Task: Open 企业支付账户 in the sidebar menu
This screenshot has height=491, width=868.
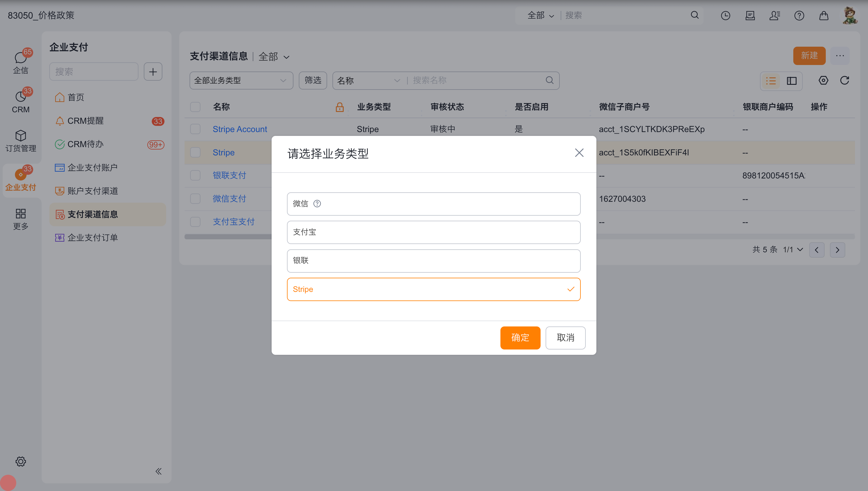Action: click(92, 168)
